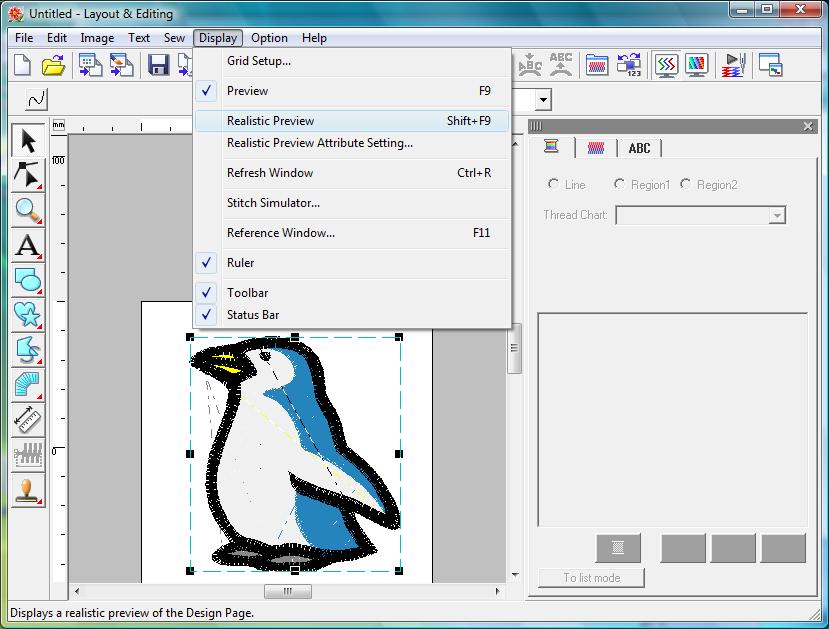
Task: Open the File menu
Action: click(24, 38)
